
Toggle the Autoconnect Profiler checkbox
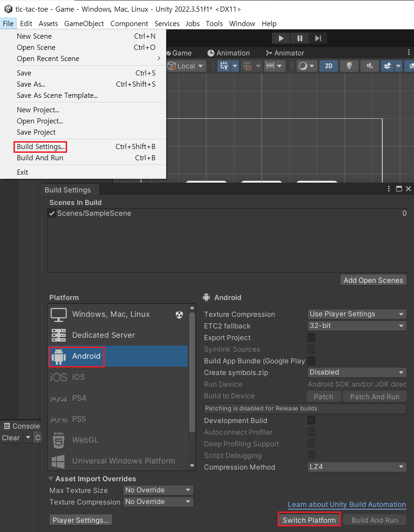click(311, 432)
